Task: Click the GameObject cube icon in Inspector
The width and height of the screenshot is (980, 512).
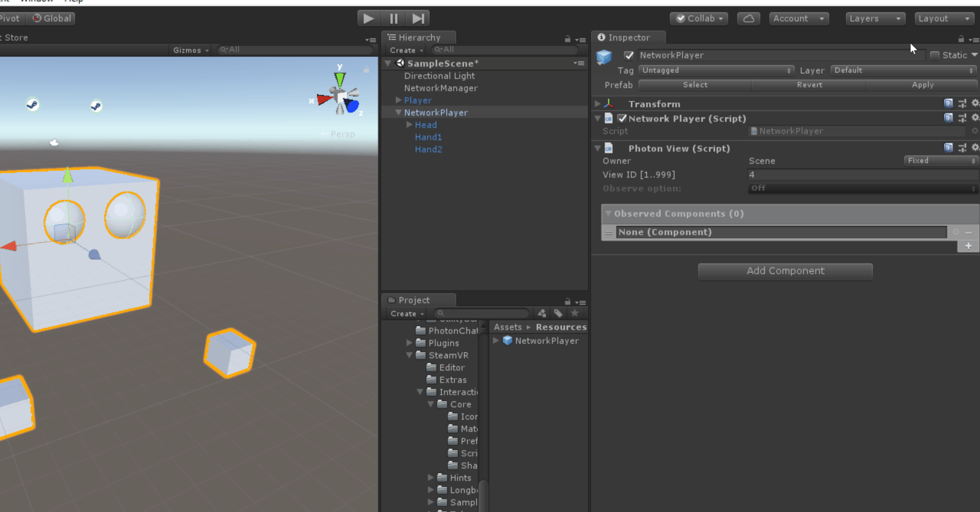Action: (x=604, y=57)
